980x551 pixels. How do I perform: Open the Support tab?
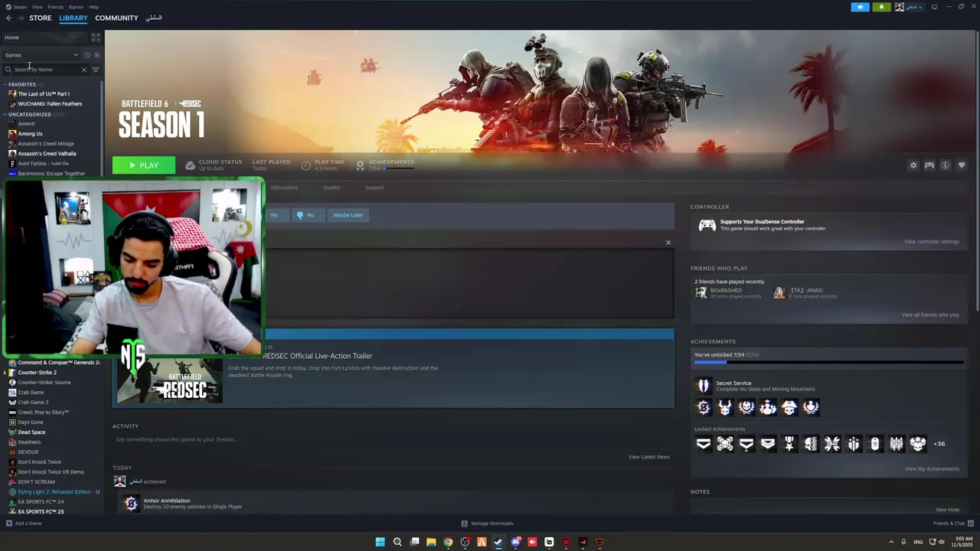(x=374, y=187)
